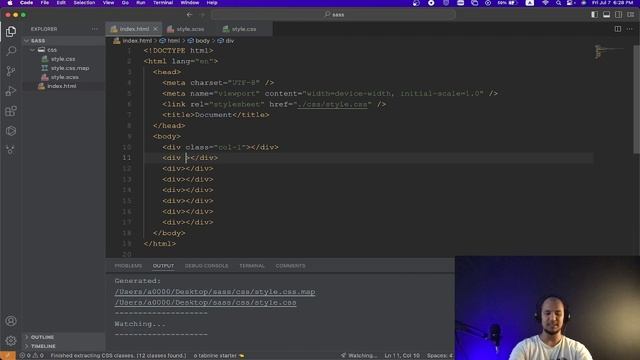
Task: Open the generated style.css path link
Action: click(205, 302)
